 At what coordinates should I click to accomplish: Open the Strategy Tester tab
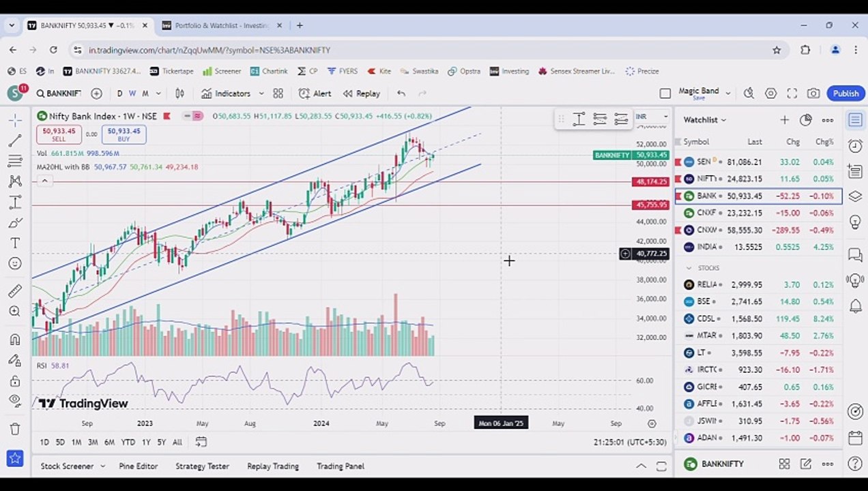(x=202, y=466)
